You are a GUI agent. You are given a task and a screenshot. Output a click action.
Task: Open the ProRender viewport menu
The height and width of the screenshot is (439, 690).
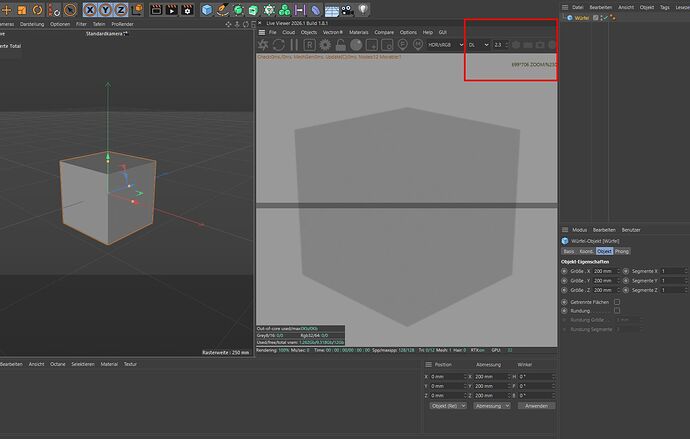click(x=122, y=24)
